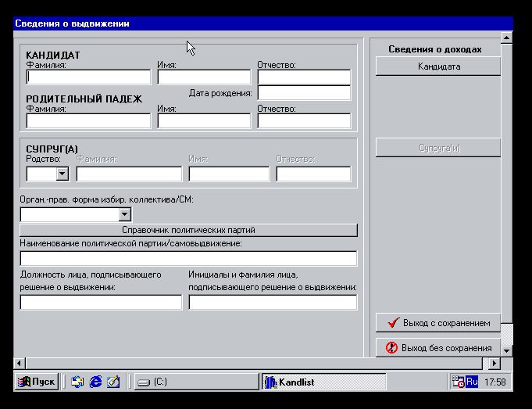Click Справочник политических партий button
The height and width of the screenshot is (409, 532).
(x=188, y=230)
